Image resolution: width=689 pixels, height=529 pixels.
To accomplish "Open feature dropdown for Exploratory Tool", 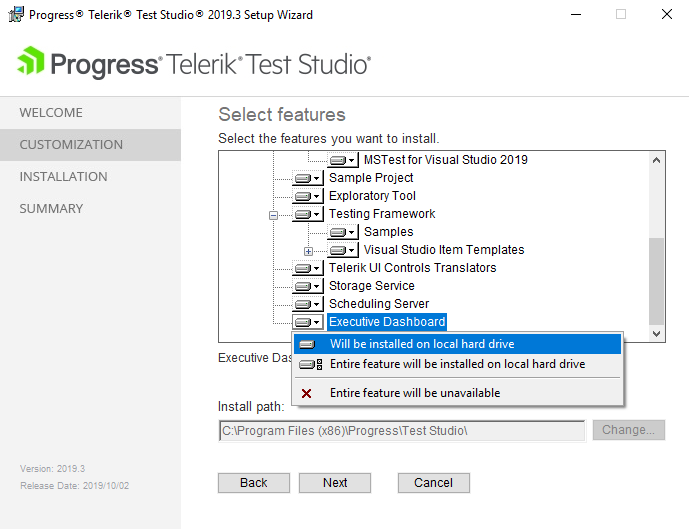I will coord(308,196).
